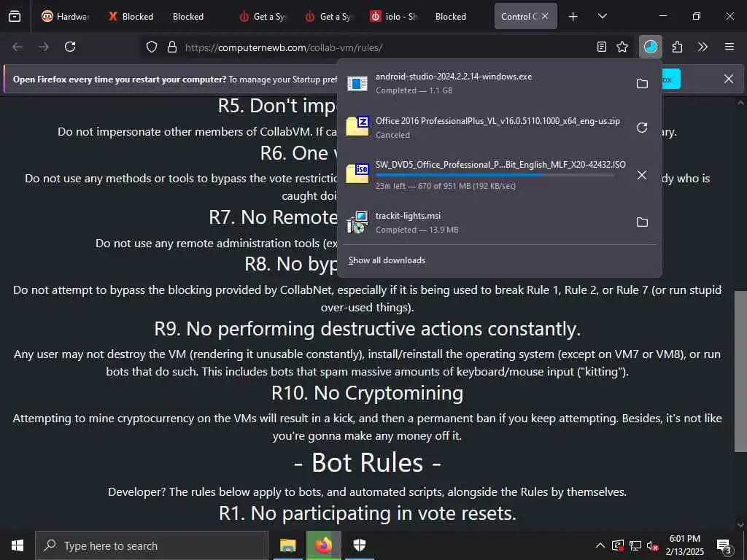The height and width of the screenshot is (560, 747).
Task: Retry the canceled Office 2016 zip download
Action: tap(642, 128)
